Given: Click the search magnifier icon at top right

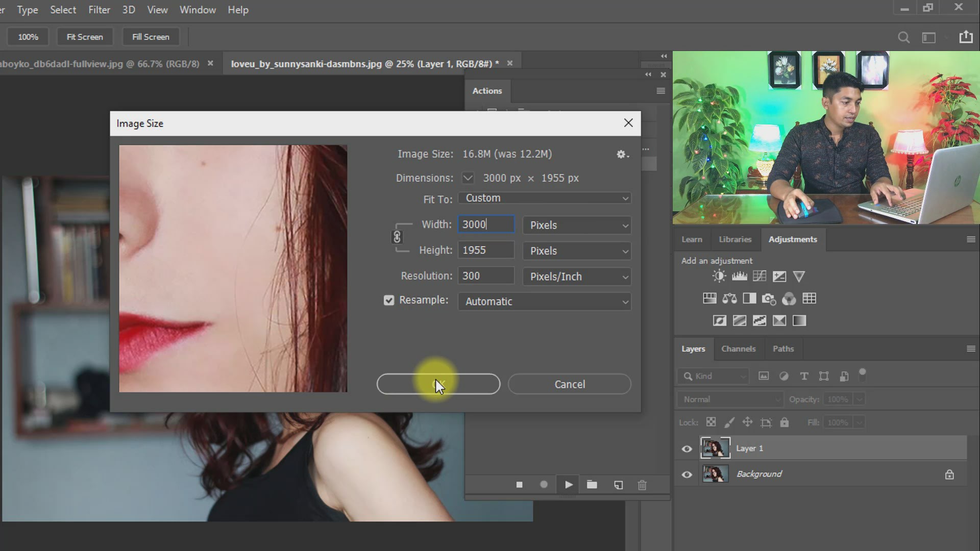Looking at the screenshot, I should [903, 37].
